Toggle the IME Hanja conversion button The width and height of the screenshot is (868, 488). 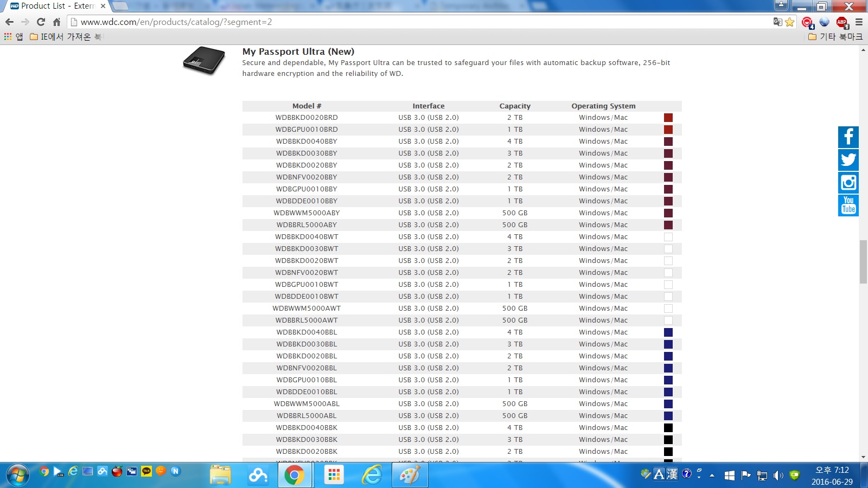pos(672,474)
